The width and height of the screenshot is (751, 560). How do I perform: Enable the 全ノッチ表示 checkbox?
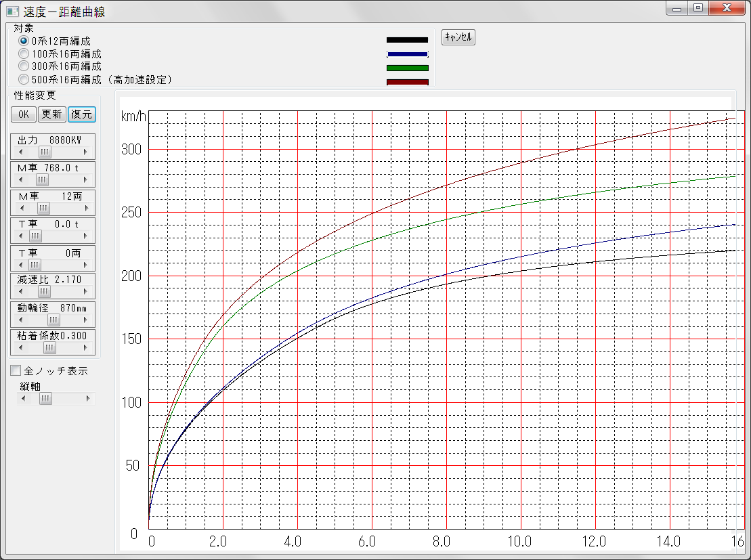click(16, 371)
